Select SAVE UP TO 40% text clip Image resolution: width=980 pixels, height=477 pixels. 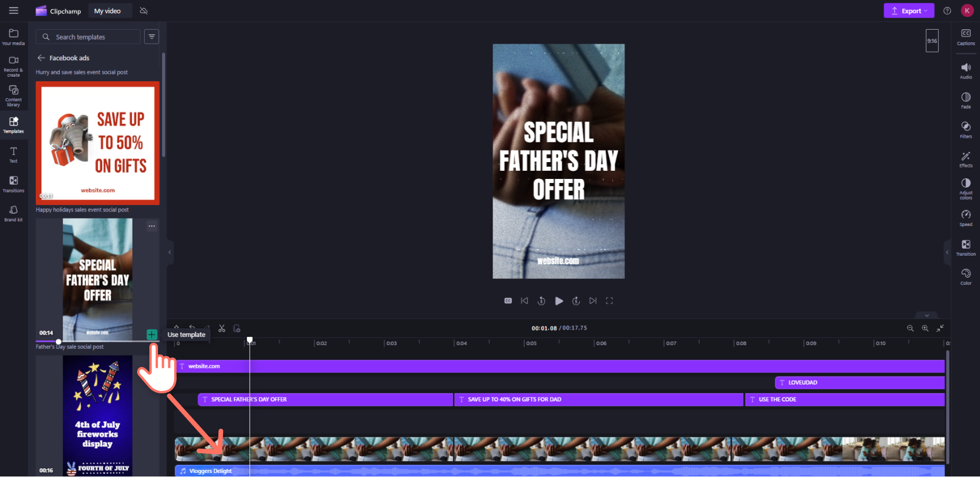(x=598, y=399)
